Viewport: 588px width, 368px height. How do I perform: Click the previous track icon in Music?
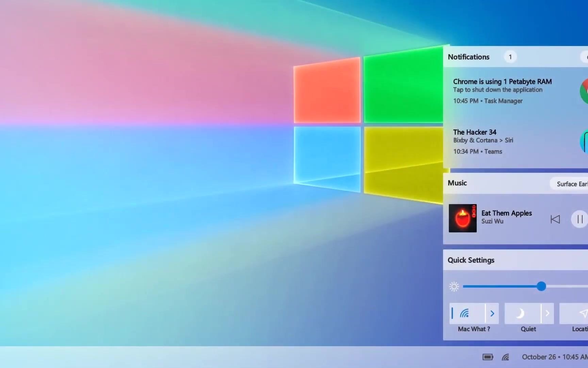(555, 219)
